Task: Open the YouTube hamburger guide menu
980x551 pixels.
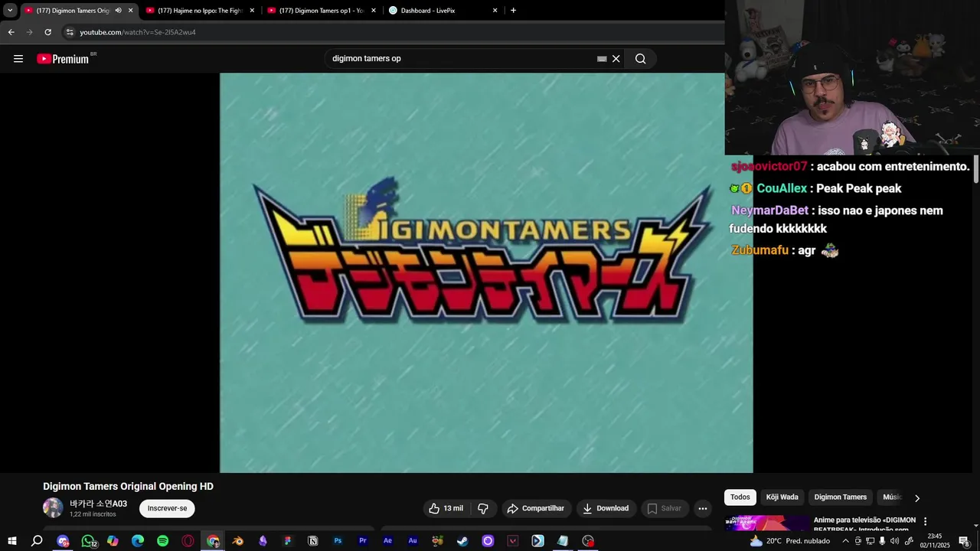Action: pos(18,59)
